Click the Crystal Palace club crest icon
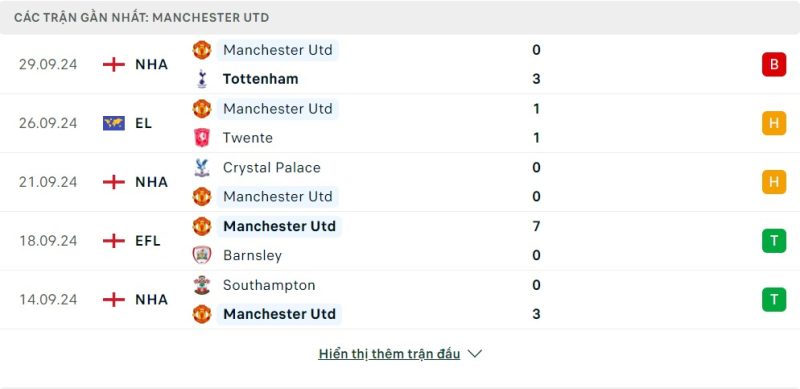 pos(202,167)
